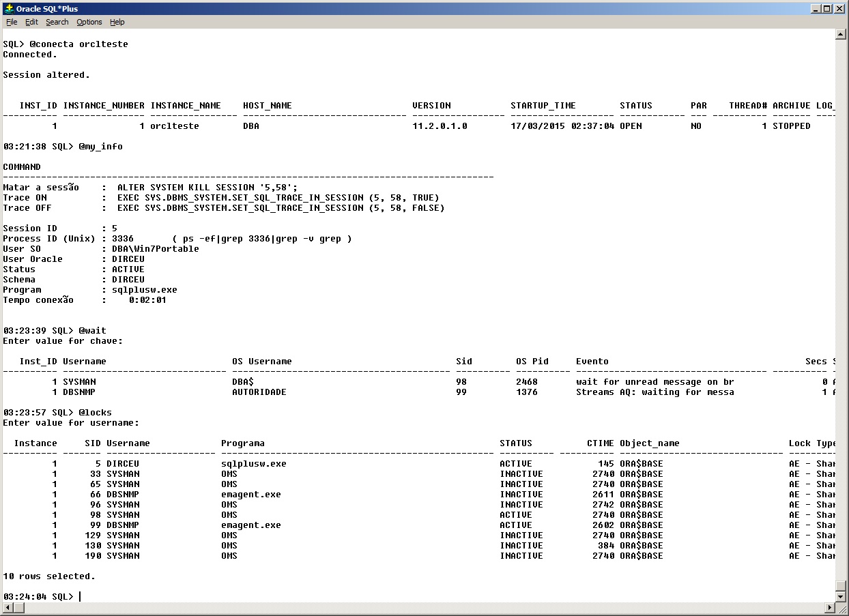Maximize the SQL*Plus window

point(826,9)
